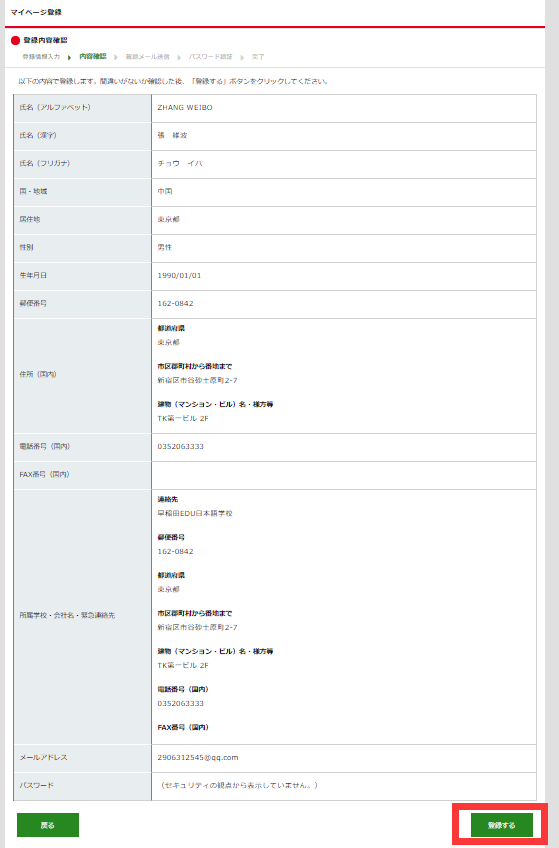Screen dimensions: 559x848
Task: Click the email address 2906312545@qq.com
Action: click(x=198, y=758)
